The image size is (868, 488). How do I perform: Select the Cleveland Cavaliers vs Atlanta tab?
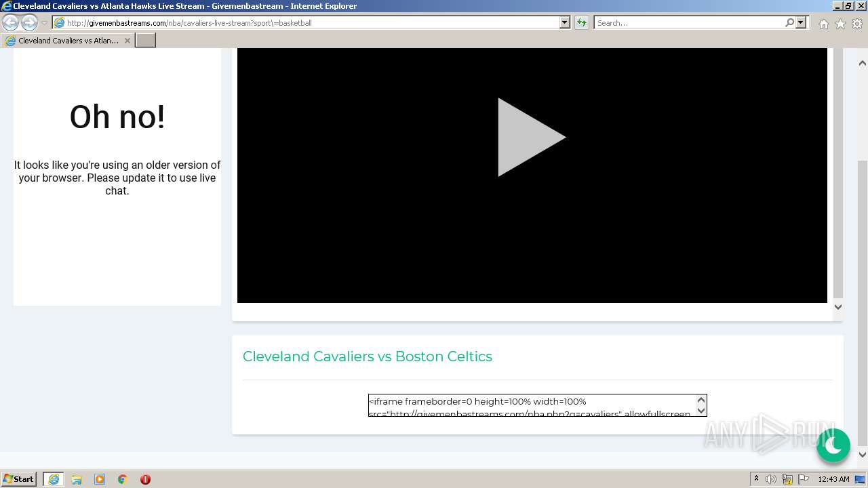[x=68, y=41]
